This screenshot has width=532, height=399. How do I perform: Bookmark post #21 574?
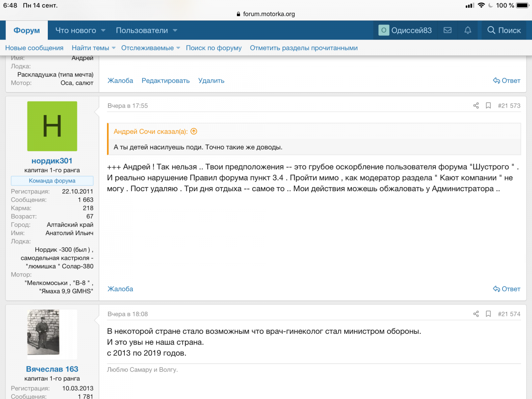click(x=488, y=314)
